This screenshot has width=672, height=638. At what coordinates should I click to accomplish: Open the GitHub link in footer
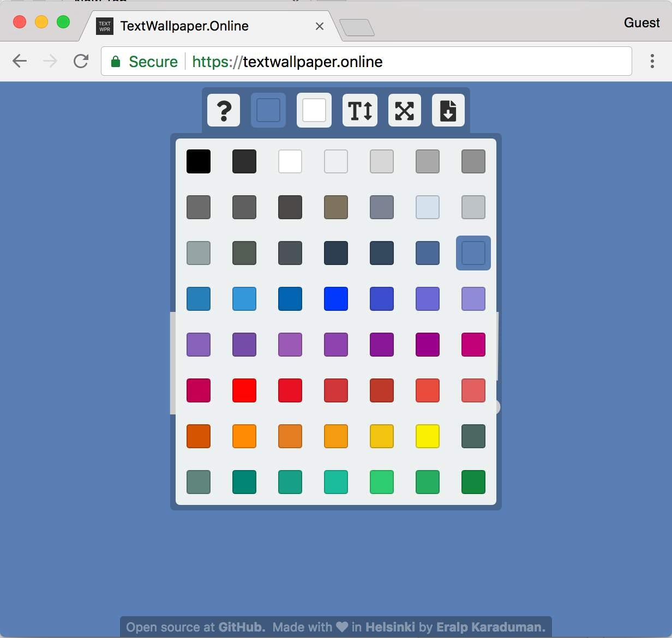pyautogui.click(x=242, y=627)
